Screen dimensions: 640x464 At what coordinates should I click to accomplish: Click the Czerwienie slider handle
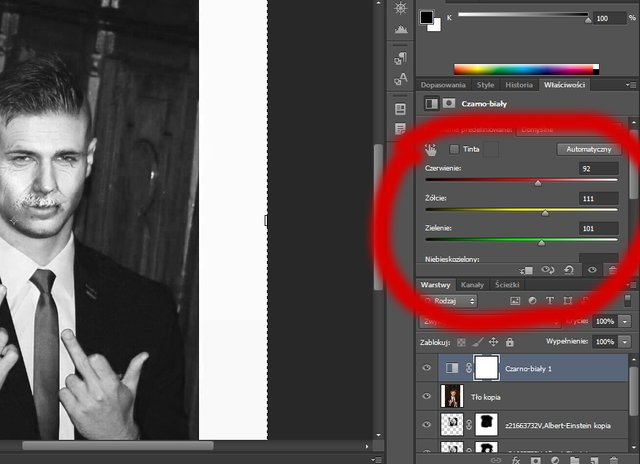(538, 183)
